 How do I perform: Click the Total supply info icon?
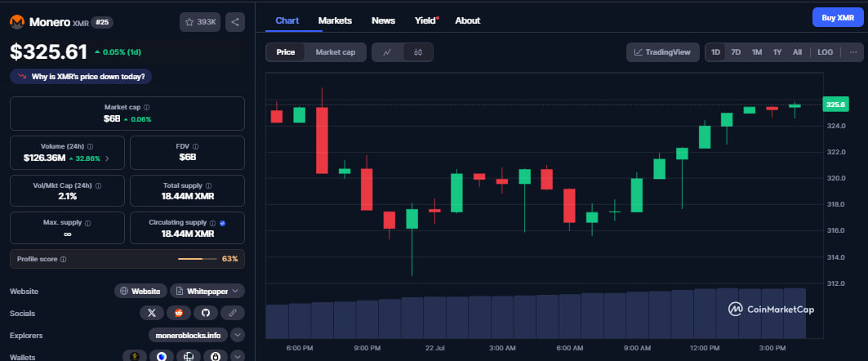(x=208, y=186)
